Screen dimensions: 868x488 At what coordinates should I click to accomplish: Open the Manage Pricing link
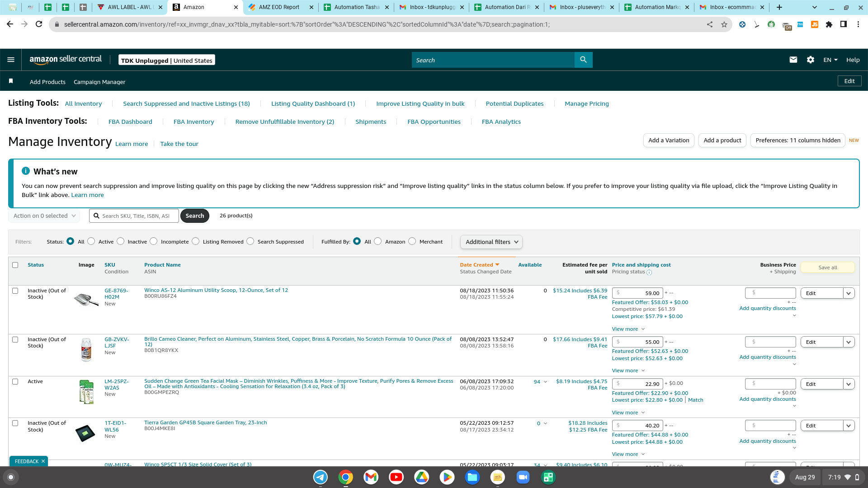[587, 103]
